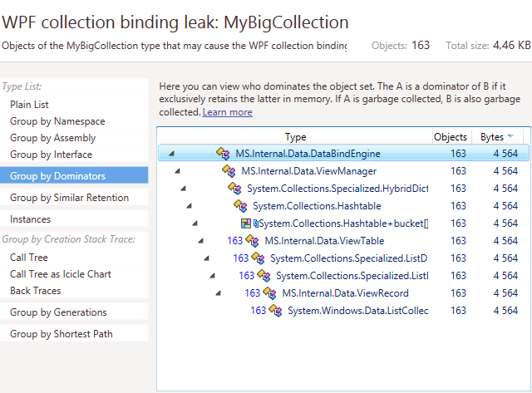Collapse the ViewRecord tree node
Viewport: 532px width, 393px height.
tap(218, 293)
